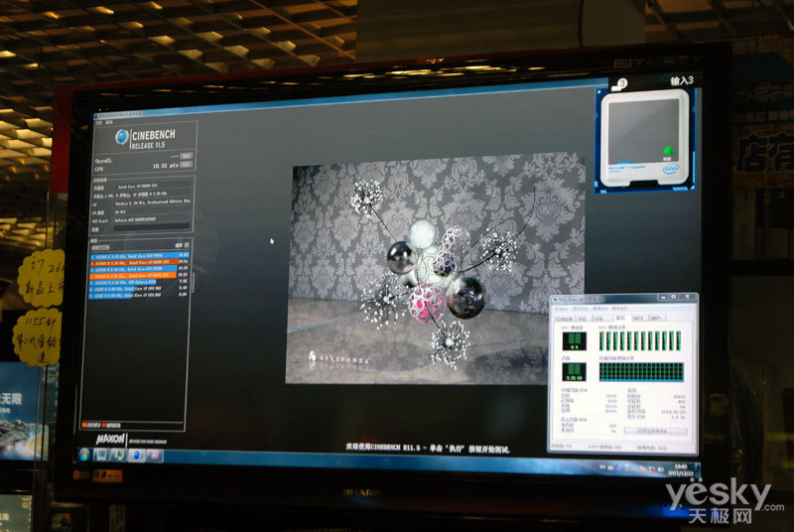The height and width of the screenshot is (532, 794).
Task: Open Task Manager Help menu
Action: [619, 309]
